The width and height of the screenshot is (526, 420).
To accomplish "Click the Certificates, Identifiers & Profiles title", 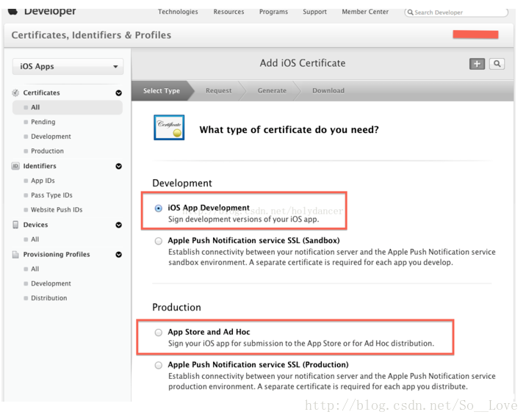I will (x=91, y=35).
